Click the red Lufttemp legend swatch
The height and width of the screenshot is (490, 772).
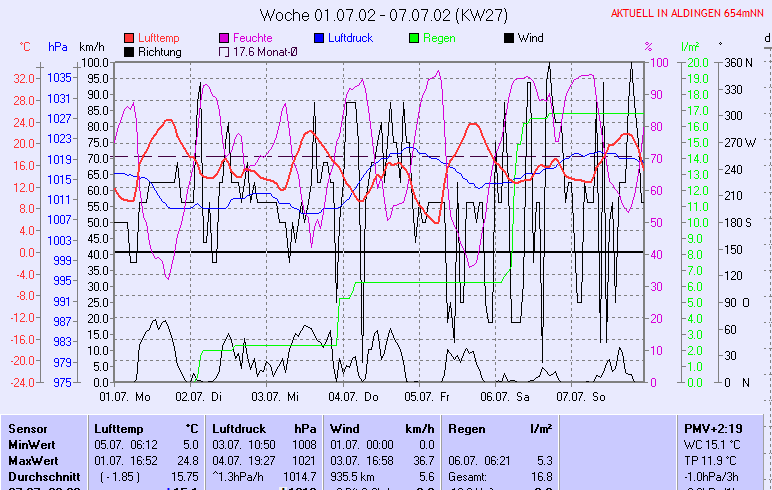[x=130, y=38]
